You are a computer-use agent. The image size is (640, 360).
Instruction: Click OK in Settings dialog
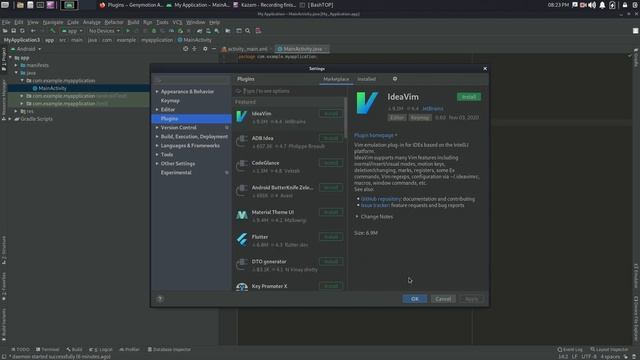(x=415, y=299)
